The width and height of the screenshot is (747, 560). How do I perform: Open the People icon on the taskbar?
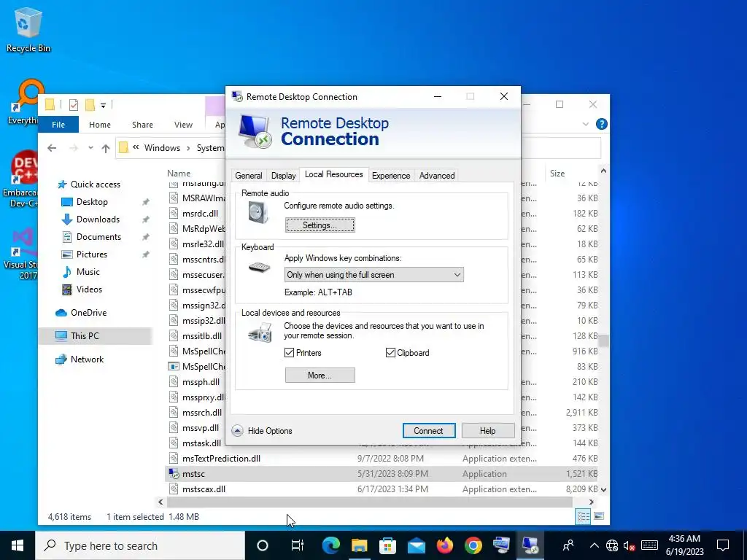tap(568, 545)
